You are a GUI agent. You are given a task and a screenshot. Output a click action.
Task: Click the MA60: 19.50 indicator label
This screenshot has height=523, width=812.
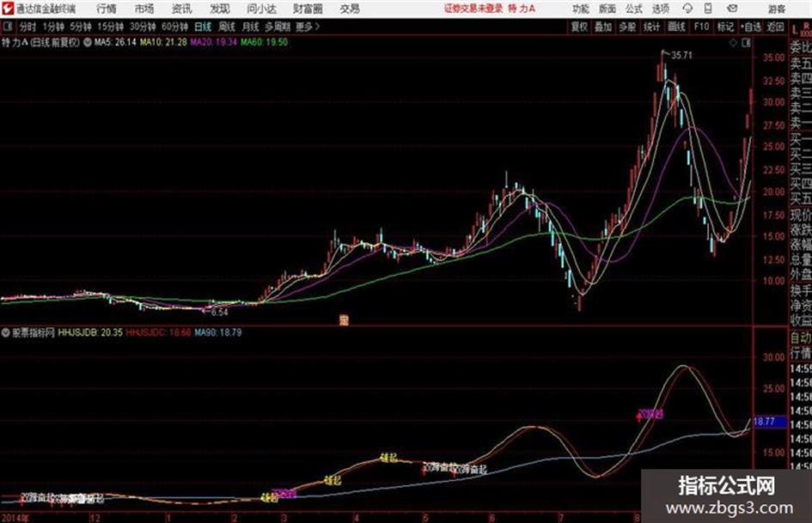tap(264, 42)
